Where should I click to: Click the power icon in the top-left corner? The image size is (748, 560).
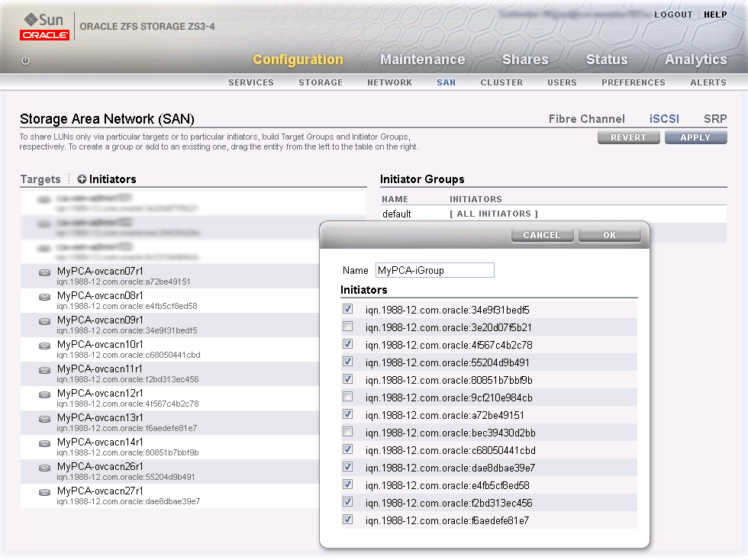24,61
